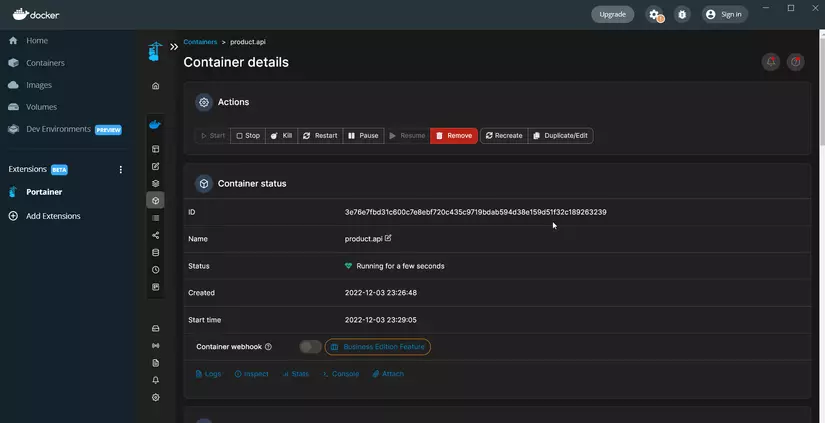Click Duplicate/Edit button

560,136
